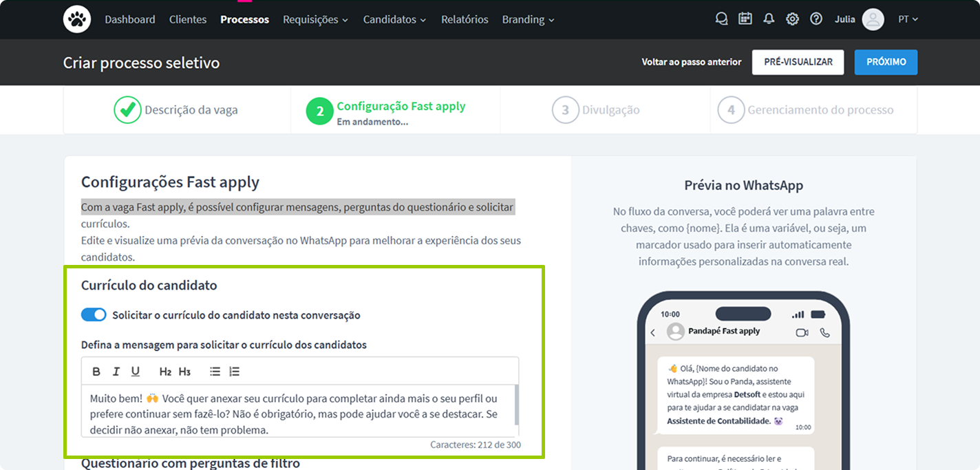
Task: Open completed step Descrição da vaga
Action: [x=177, y=109]
